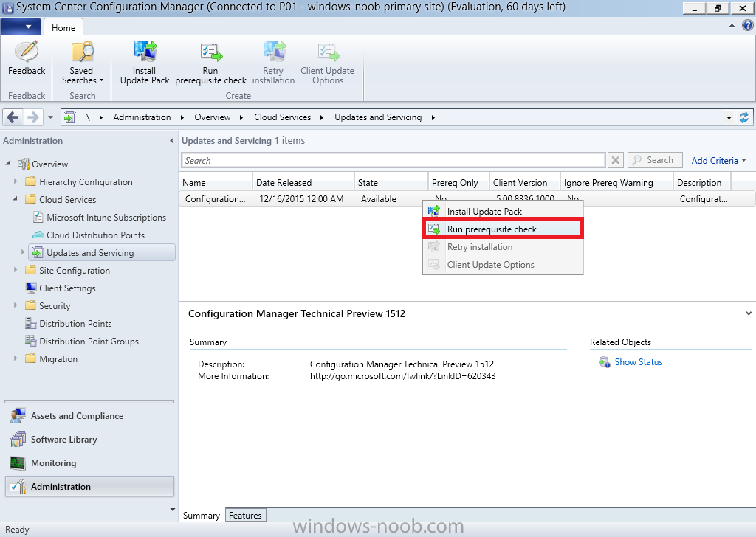Open recent pages dropdown arrow
The width and height of the screenshot is (756, 537).
[50, 117]
